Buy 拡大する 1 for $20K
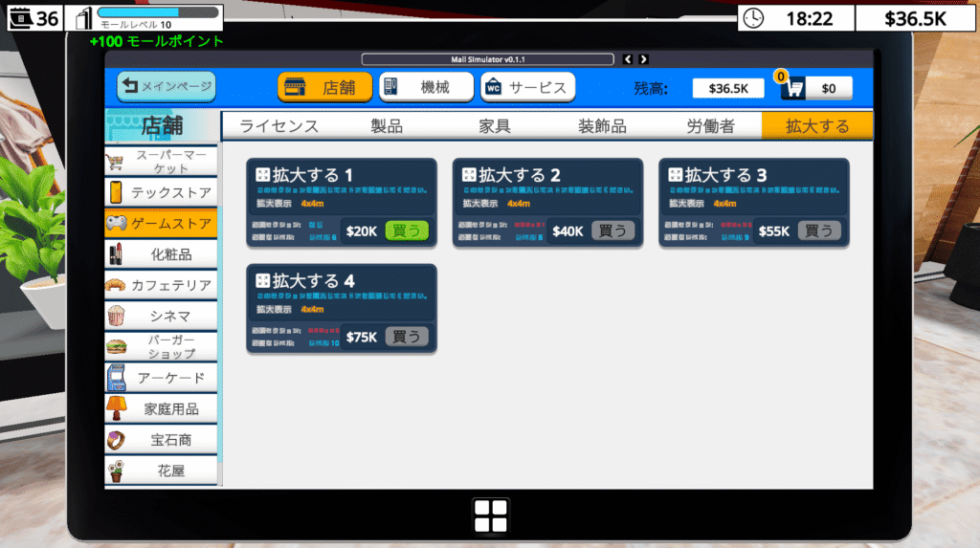The height and width of the screenshot is (548, 980). point(406,230)
